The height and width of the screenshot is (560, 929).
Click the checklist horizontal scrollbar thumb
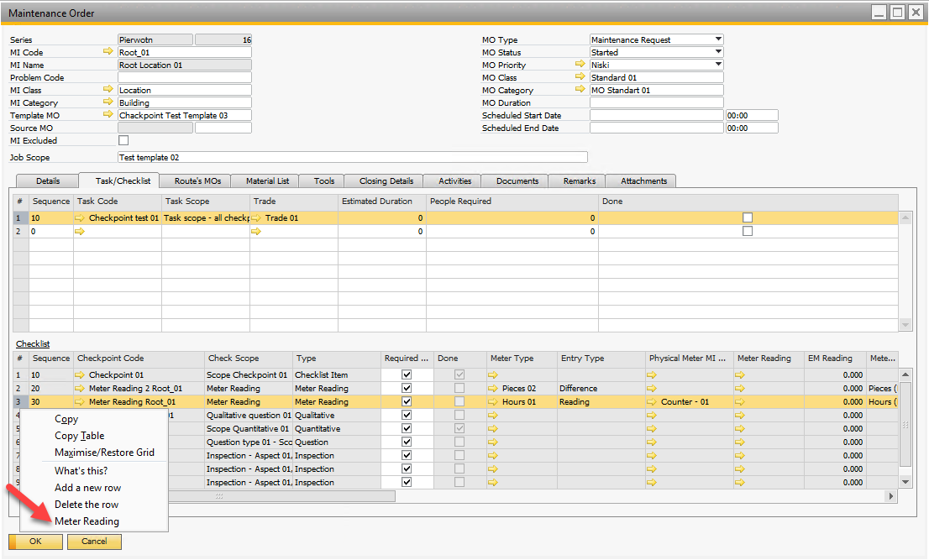pos(220,496)
